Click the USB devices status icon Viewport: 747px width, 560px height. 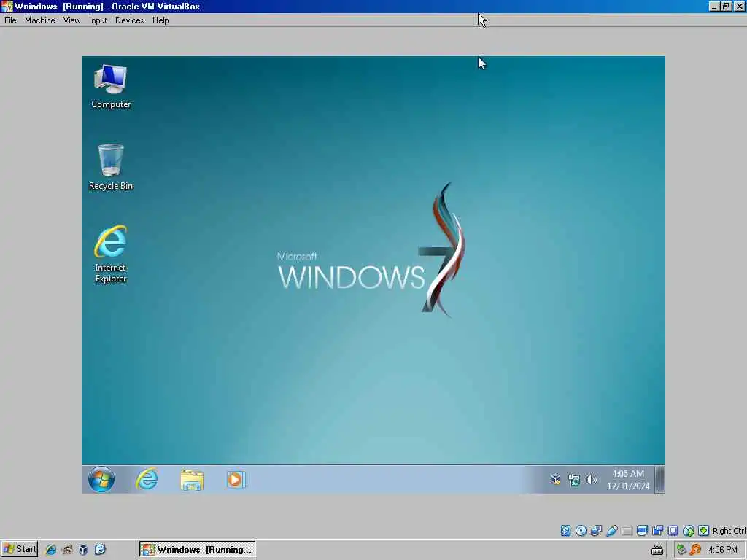(612, 531)
